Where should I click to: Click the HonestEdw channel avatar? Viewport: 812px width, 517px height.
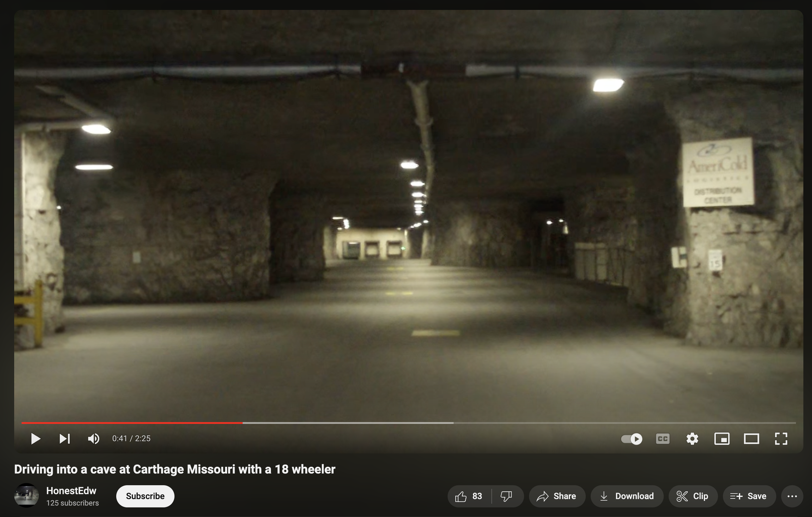(x=26, y=496)
